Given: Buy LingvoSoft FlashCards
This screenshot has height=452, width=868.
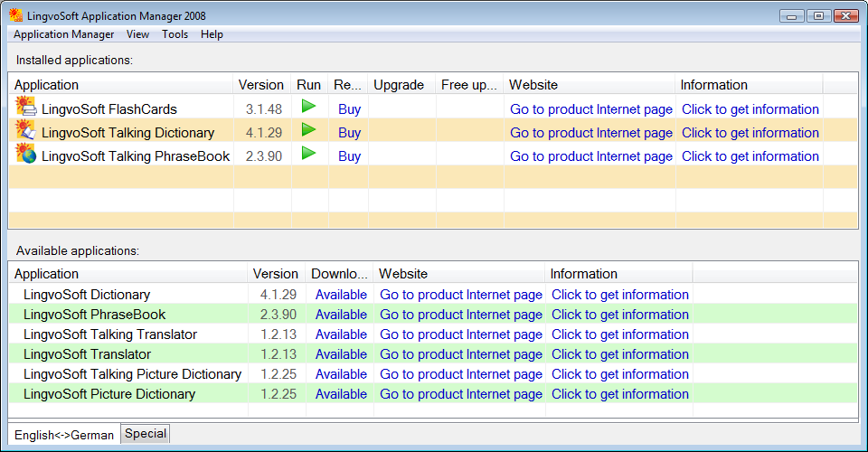Looking at the screenshot, I should (x=349, y=109).
